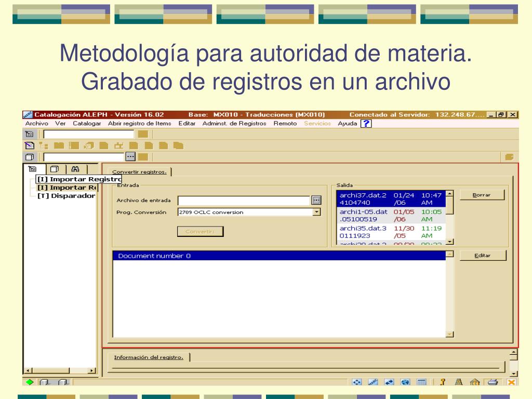This screenshot has width=532, height=399.
Task: Switch to the items cube tab of the navigation pane
Action: click(54, 169)
